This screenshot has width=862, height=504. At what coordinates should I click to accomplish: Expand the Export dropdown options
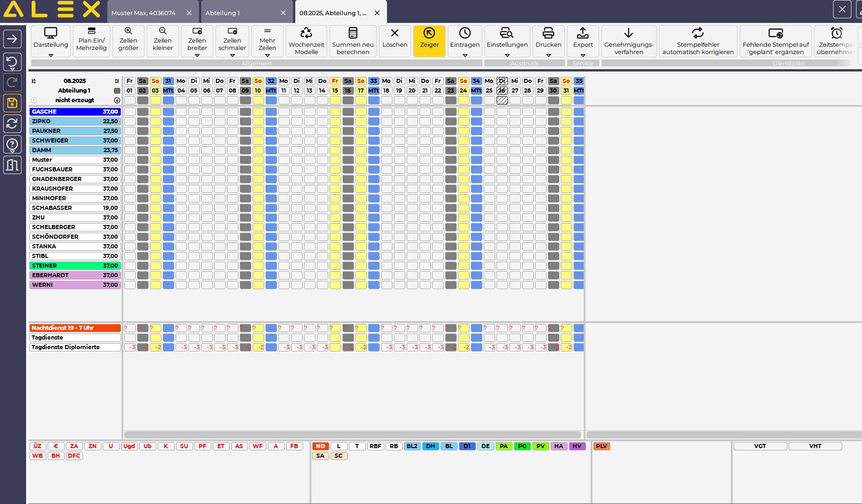point(583,55)
